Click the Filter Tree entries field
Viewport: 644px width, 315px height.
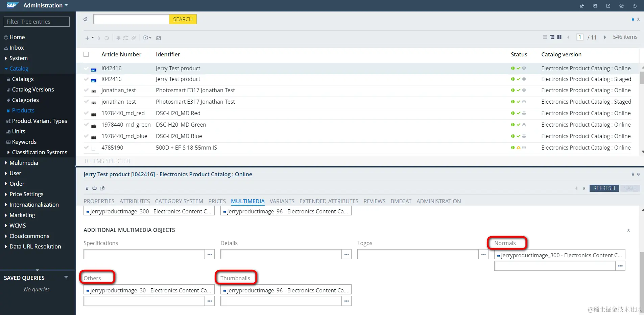pos(37,22)
